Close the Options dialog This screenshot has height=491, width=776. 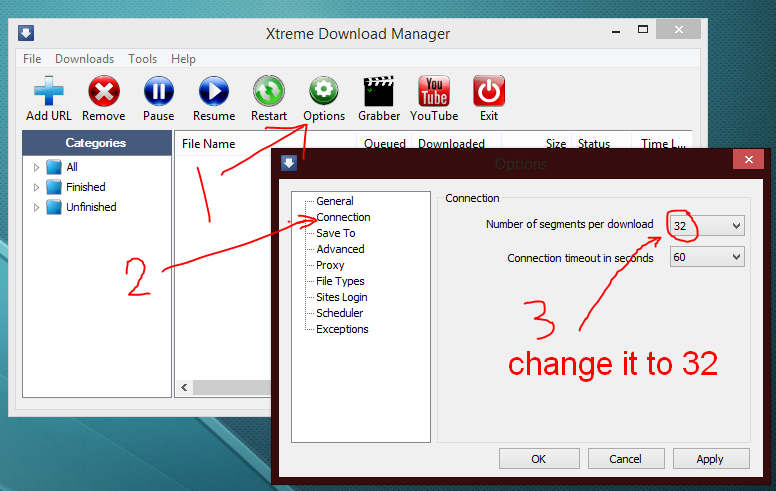[749, 159]
